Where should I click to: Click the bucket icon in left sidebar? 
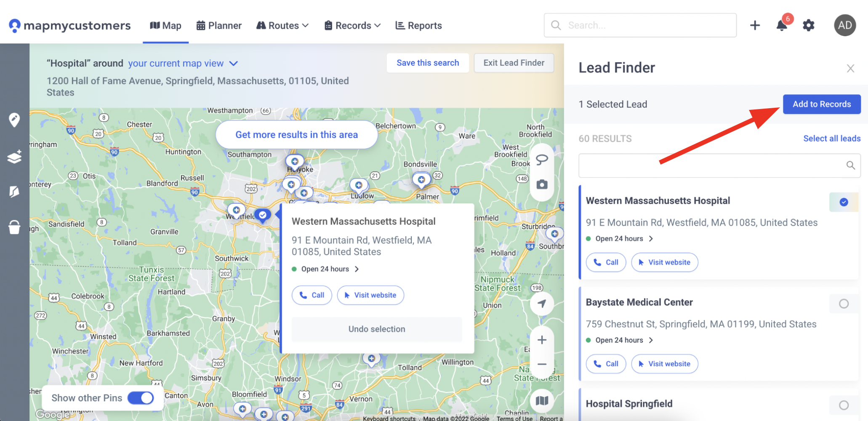coord(14,227)
